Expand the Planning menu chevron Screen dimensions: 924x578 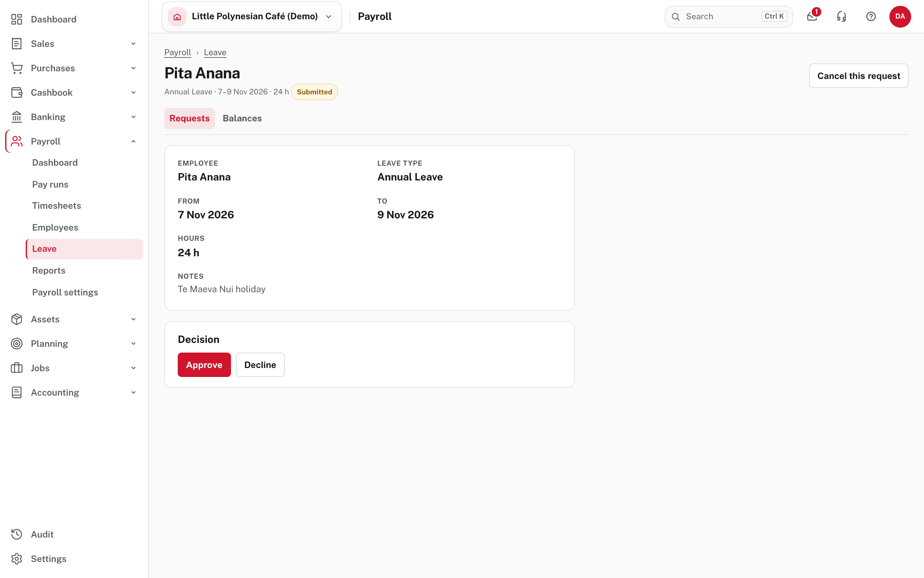click(133, 344)
